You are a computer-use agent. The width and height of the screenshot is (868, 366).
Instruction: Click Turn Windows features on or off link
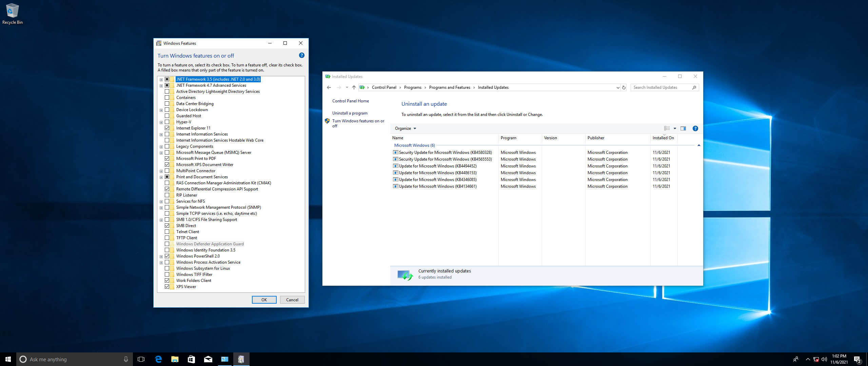tap(358, 123)
